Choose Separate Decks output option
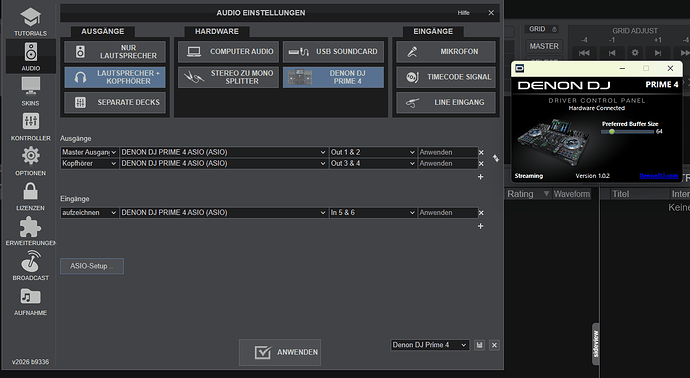Screen dimensions: 690x378 (115, 102)
